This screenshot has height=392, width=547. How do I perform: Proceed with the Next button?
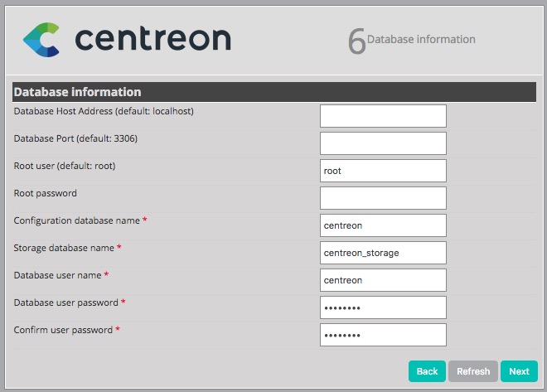(x=519, y=371)
